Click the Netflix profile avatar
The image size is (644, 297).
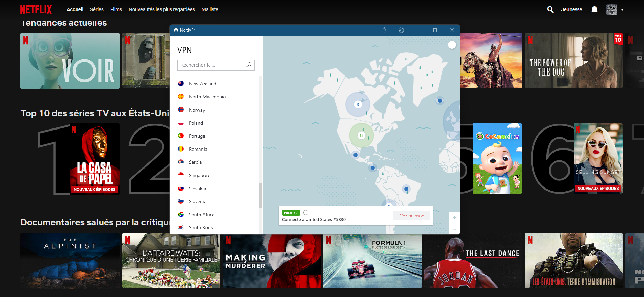coord(612,9)
